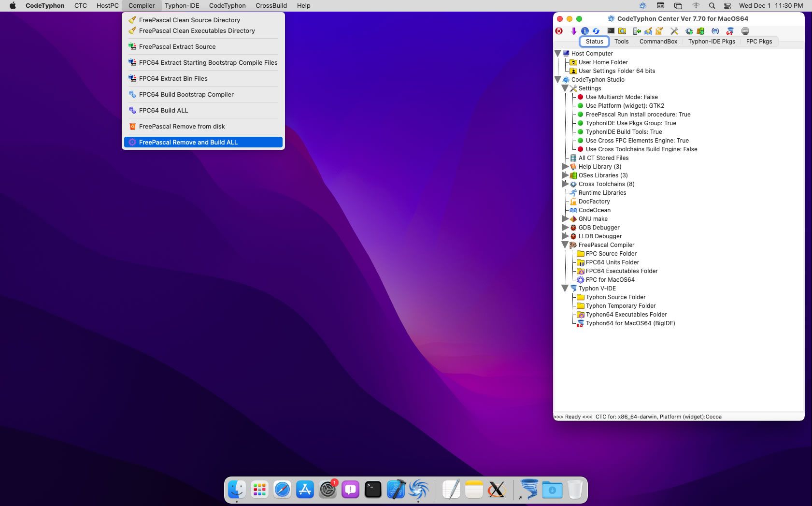
Task: Choose FreePascal Clean Source Directory
Action: click(x=203, y=20)
